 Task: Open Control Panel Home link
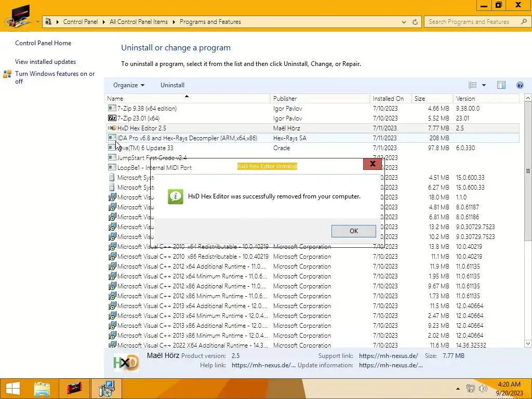point(43,43)
